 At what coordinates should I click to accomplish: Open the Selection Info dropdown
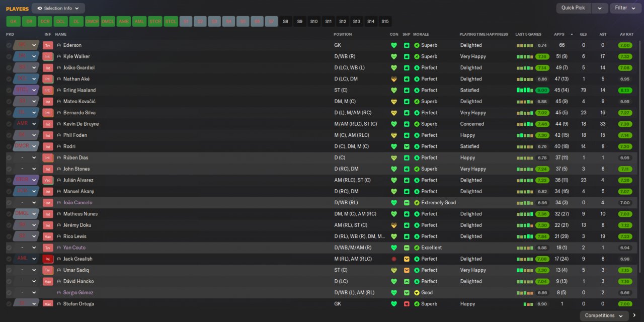(58, 8)
